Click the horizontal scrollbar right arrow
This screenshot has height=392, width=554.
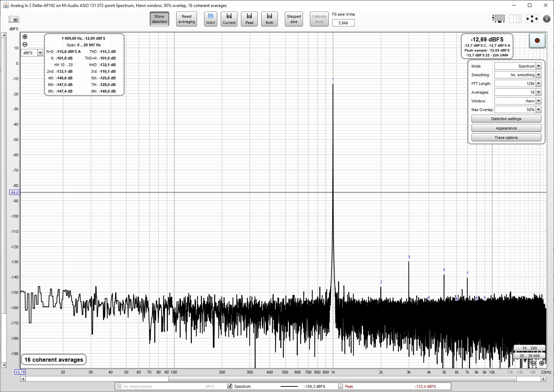544,379
